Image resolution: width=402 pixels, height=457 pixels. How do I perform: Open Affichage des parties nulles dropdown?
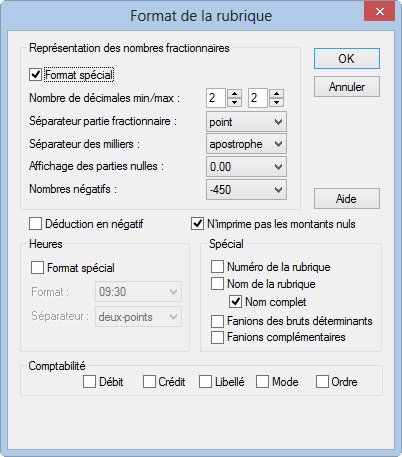coord(246,167)
